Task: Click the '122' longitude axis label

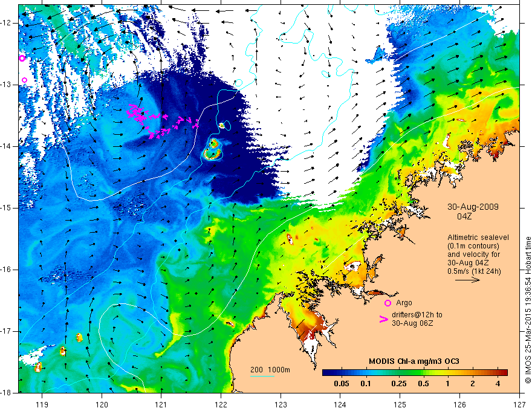Action: point(221,404)
